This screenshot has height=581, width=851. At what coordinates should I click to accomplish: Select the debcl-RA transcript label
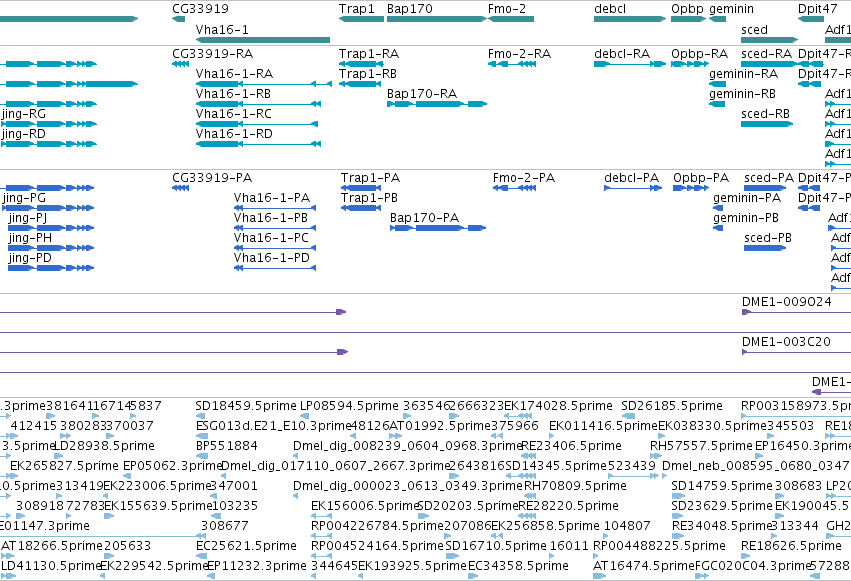[623, 54]
